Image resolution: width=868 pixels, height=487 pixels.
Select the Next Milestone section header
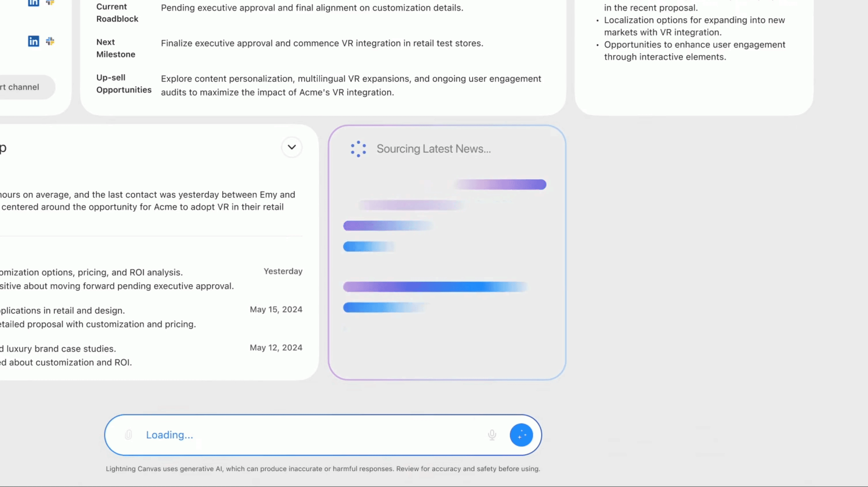(x=115, y=48)
